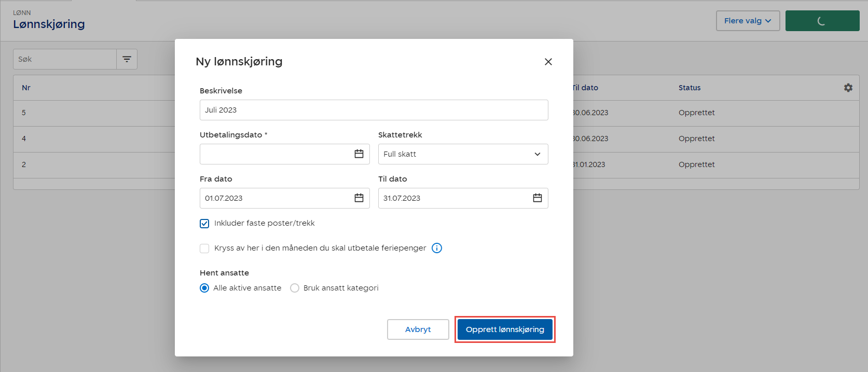
Task: Close the Ny lønnskjøring dialog
Action: (548, 62)
